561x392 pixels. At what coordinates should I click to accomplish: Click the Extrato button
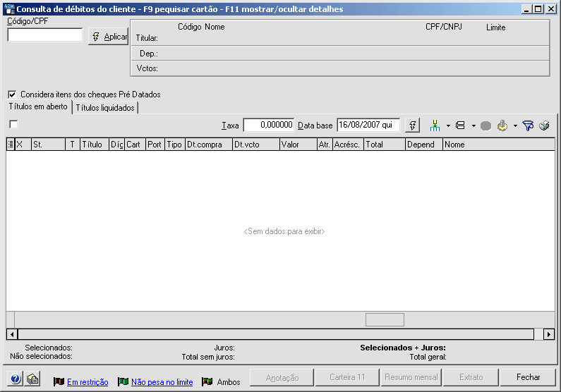(x=471, y=377)
